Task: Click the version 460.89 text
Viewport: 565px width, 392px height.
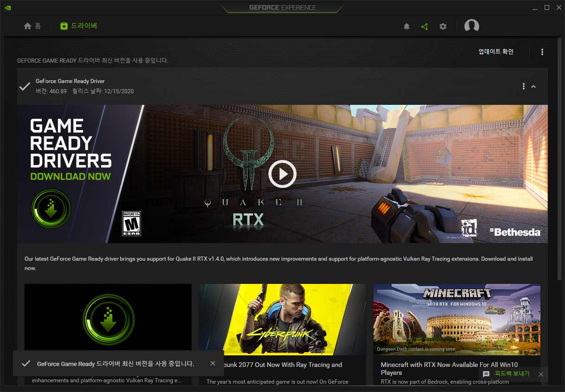Action: click(51, 91)
